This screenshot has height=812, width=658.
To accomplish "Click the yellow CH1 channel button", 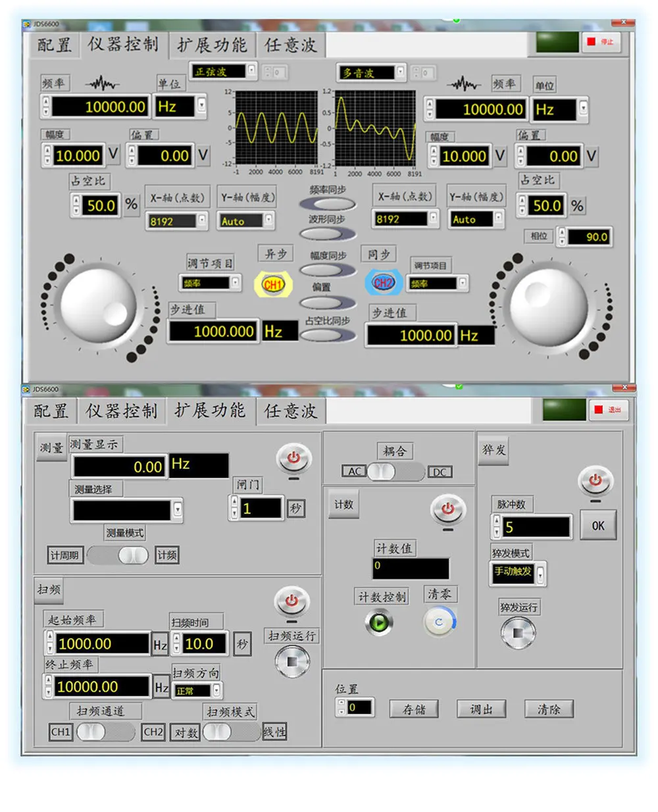I will point(272,285).
